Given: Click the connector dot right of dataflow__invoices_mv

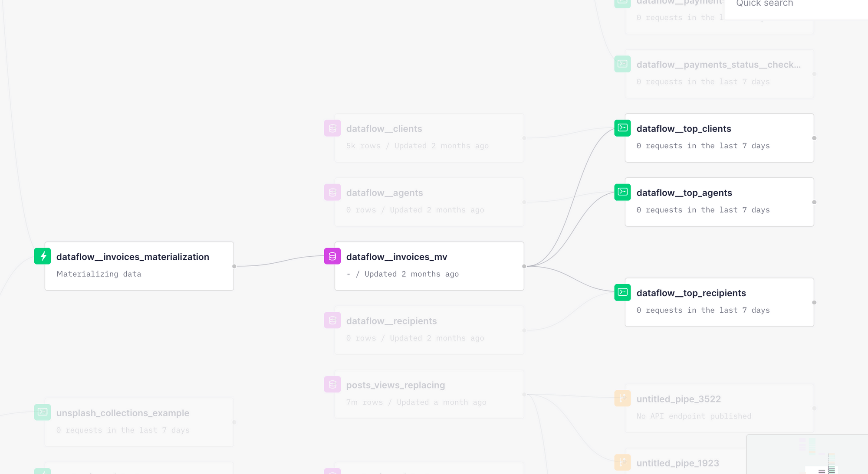Looking at the screenshot, I should pos(524,266).
